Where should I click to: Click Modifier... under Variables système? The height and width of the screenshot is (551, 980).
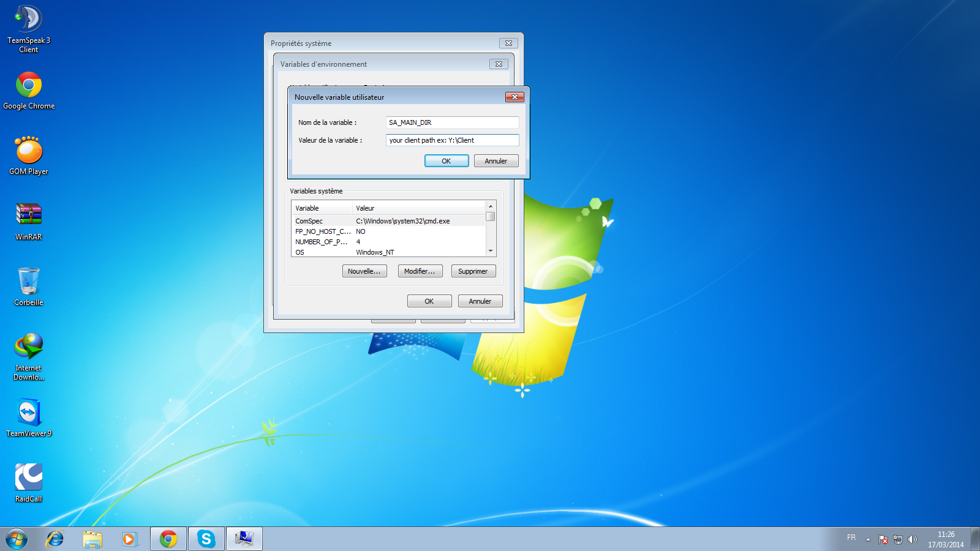pyautogui.click(x=420, y=271)
